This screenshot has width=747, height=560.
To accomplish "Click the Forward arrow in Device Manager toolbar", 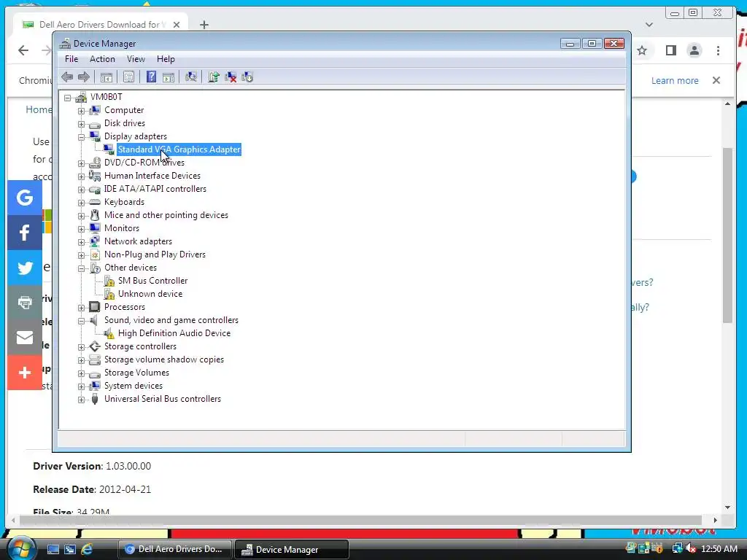I will click(x=83, y=77).
